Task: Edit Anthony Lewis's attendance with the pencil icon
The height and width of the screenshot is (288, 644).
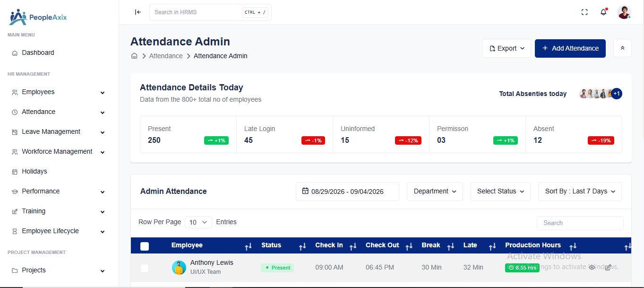Action: click(608, 267)
